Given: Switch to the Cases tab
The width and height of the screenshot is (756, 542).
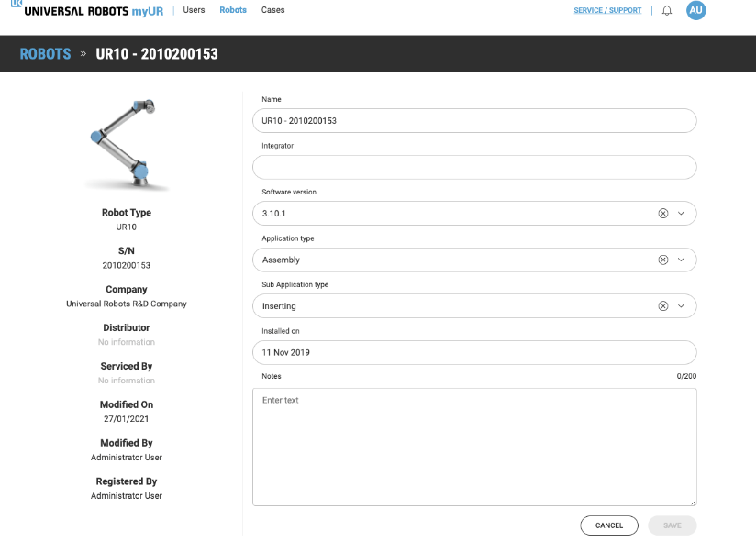Looking at the screenshot, I should coord(272,10).
